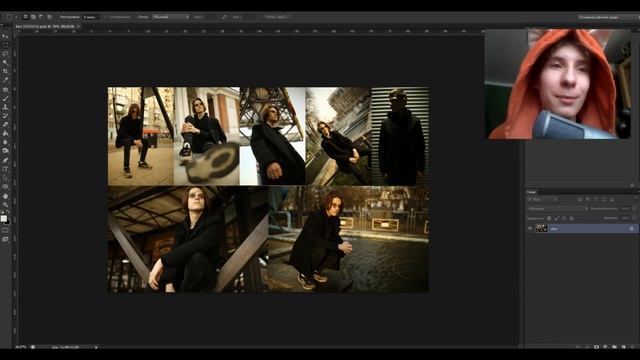Select the Eyedropper tool
This screenshot has width=640, height=360.
(x=5, y=80)
